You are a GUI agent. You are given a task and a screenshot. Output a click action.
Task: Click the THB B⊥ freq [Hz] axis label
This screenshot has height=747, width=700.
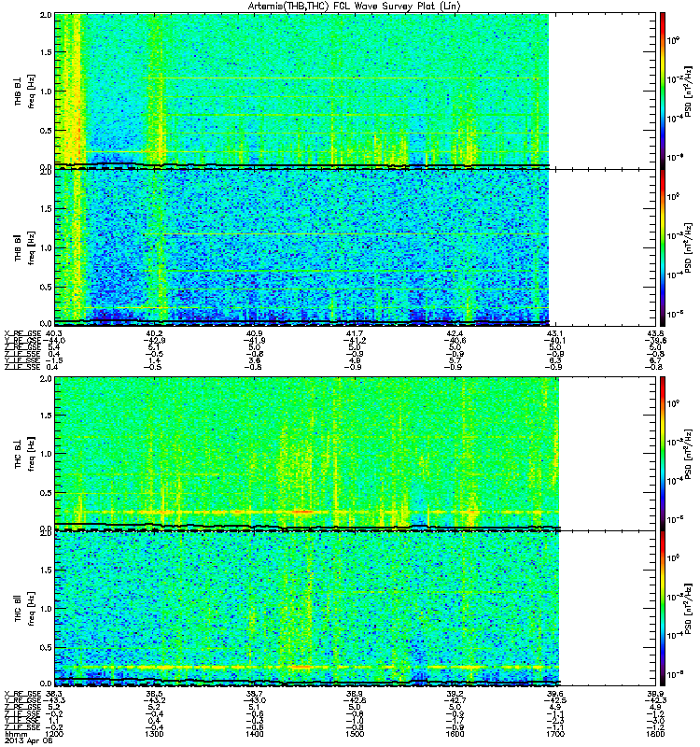[32, 91]
